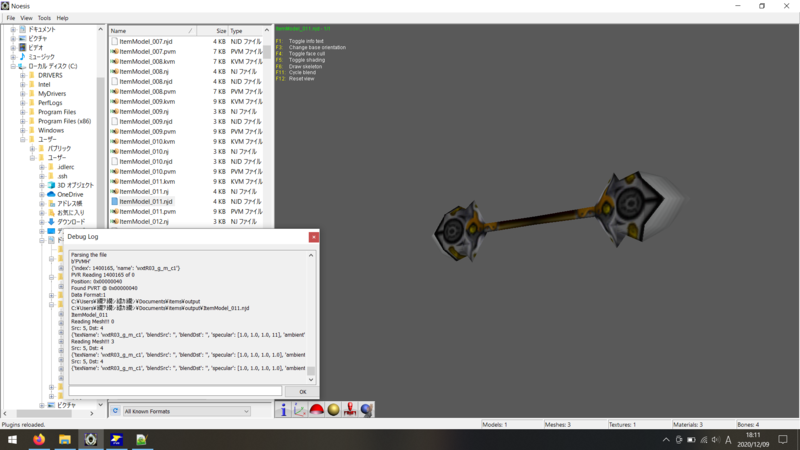Select the PerfLogs folder
Screen dimensions: 800x450
(50, 103)
